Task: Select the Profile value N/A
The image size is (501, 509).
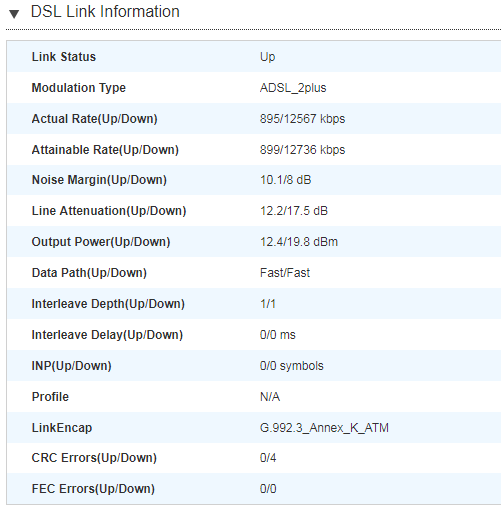Action: tap(270, 397)
